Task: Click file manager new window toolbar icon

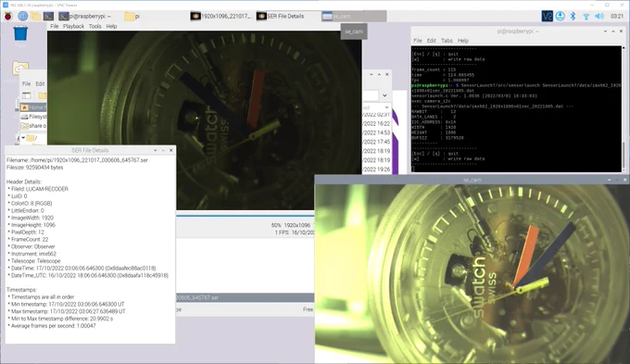Action: click(27, 95)
